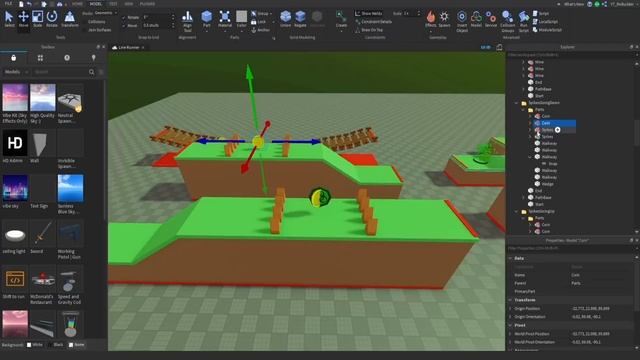Click the Anchor tool

(260, 30)
